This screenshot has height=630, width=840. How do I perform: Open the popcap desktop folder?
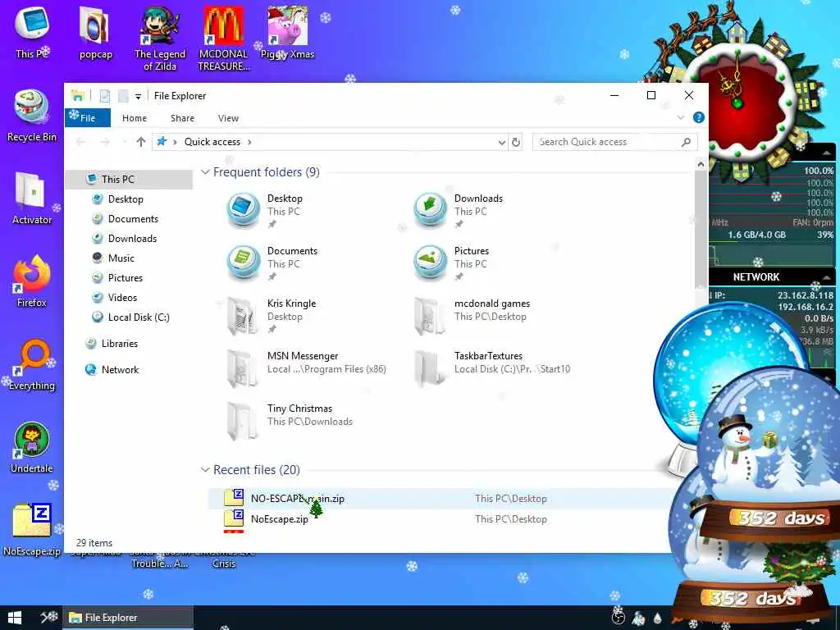point(95,33)
